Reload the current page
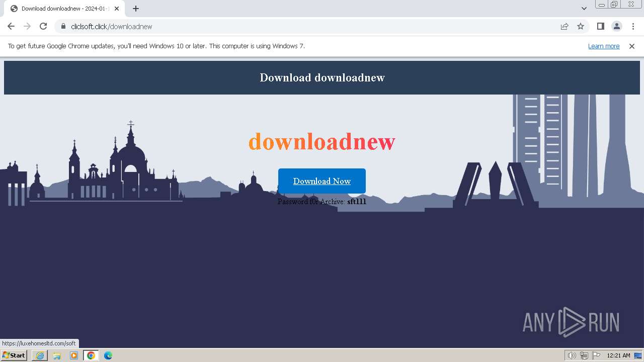The height and width of the screenshot is (362, 644). coord(43,26)
